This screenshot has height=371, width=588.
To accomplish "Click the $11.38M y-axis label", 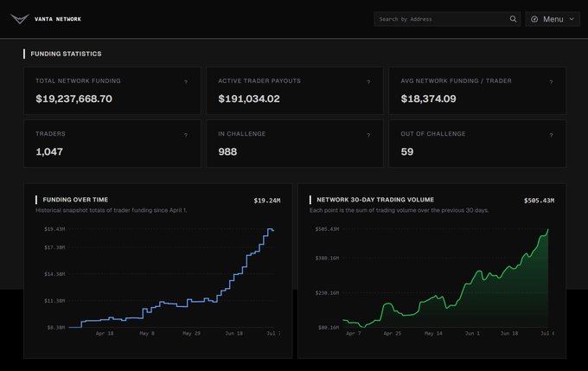I will (x=54, y=300).
